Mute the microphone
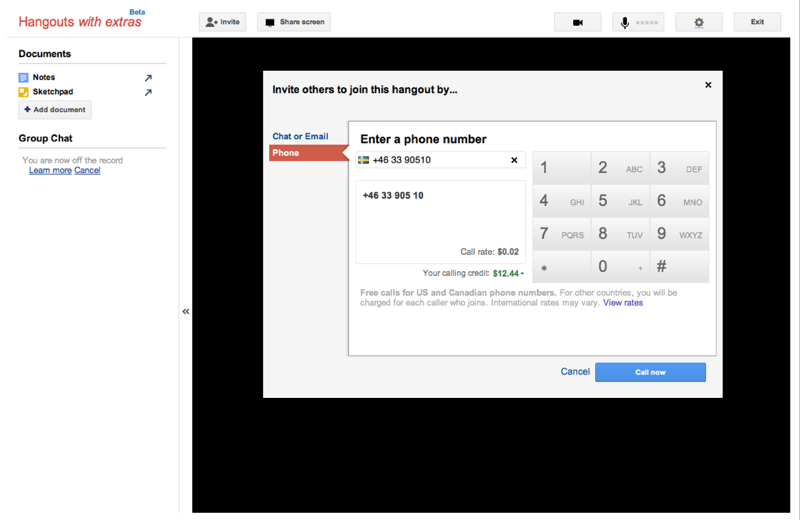 pos(638,22)
